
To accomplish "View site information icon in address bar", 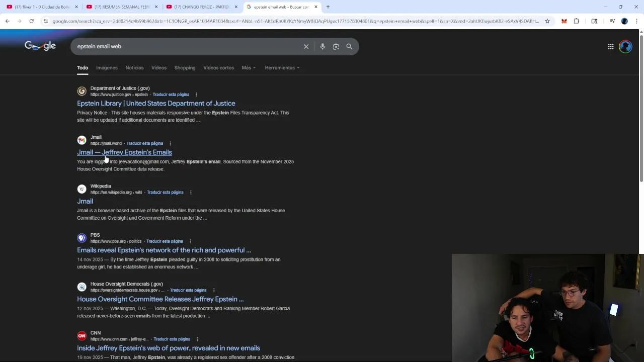I will pyautogui.click(x=46, y=21).
